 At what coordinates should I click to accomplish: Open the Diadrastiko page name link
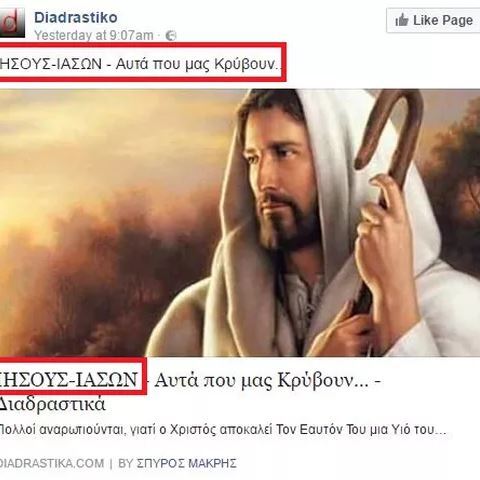[76, 18]
